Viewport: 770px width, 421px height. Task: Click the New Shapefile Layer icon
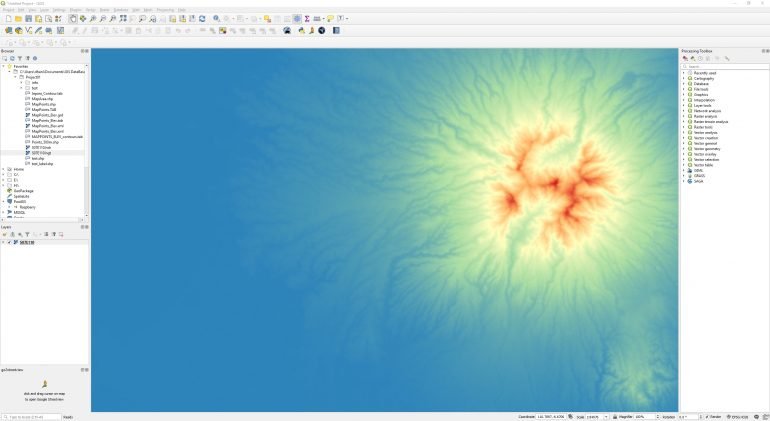click(28, 30)
